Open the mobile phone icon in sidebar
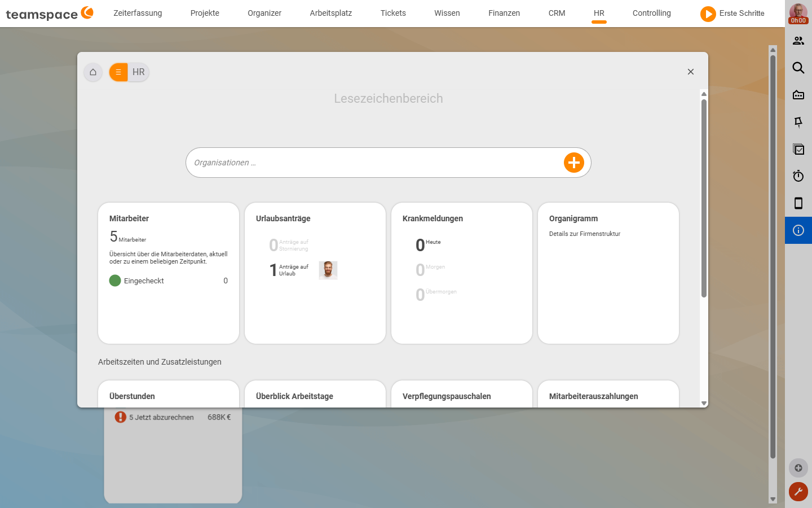Image resolution: width=812 pixels, height=508 pixels. [x=798, y=203]
